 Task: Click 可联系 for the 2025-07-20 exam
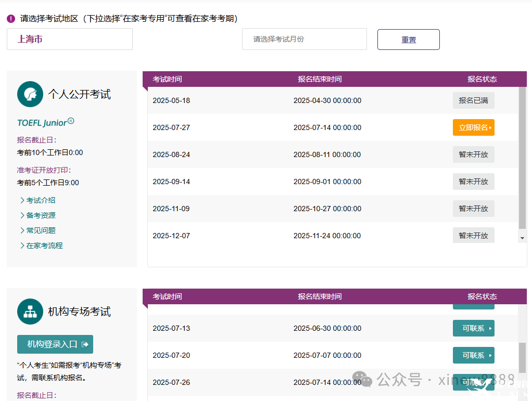coord(473,355)
